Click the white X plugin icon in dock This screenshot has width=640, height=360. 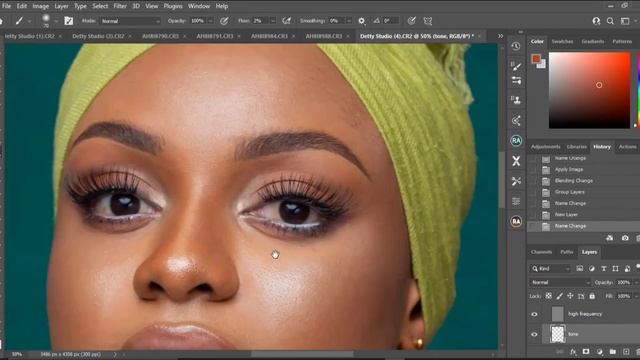pos(516,161)
